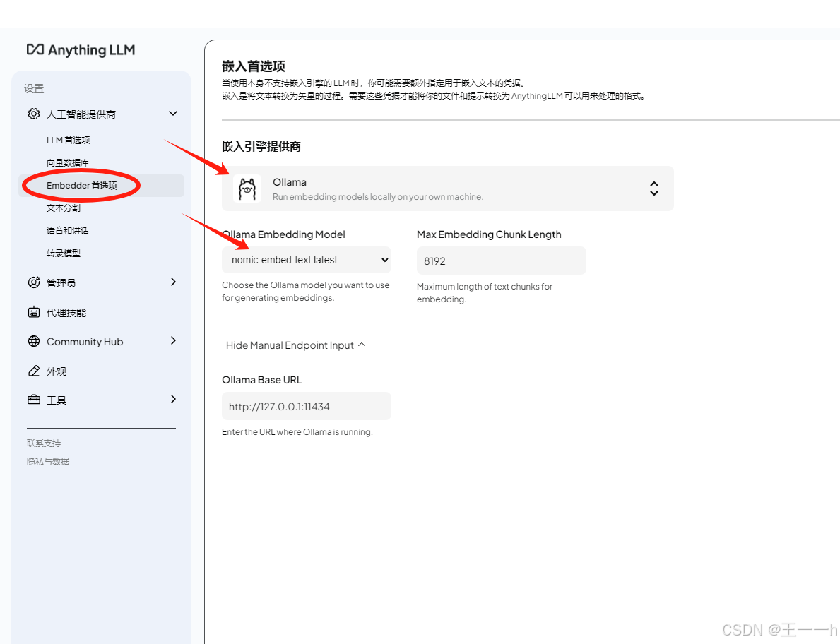
Task: Click the Anything LLM logo
Action: (81, 50)
